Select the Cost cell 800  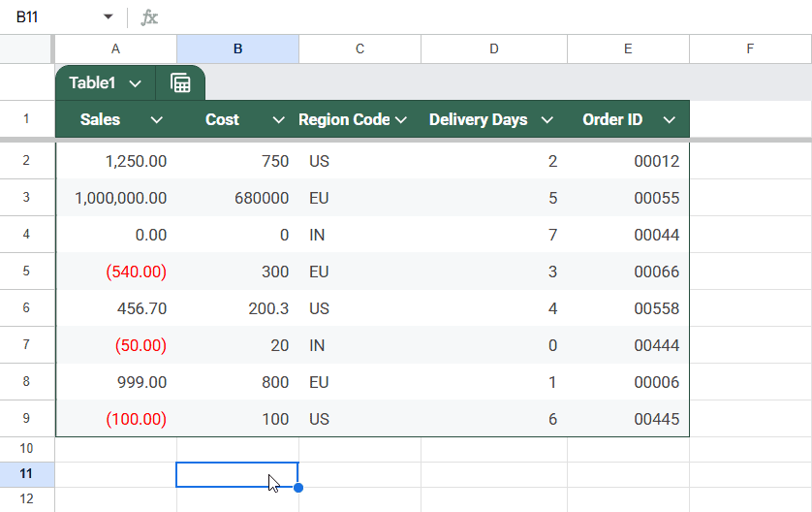[x=237, y=382]
